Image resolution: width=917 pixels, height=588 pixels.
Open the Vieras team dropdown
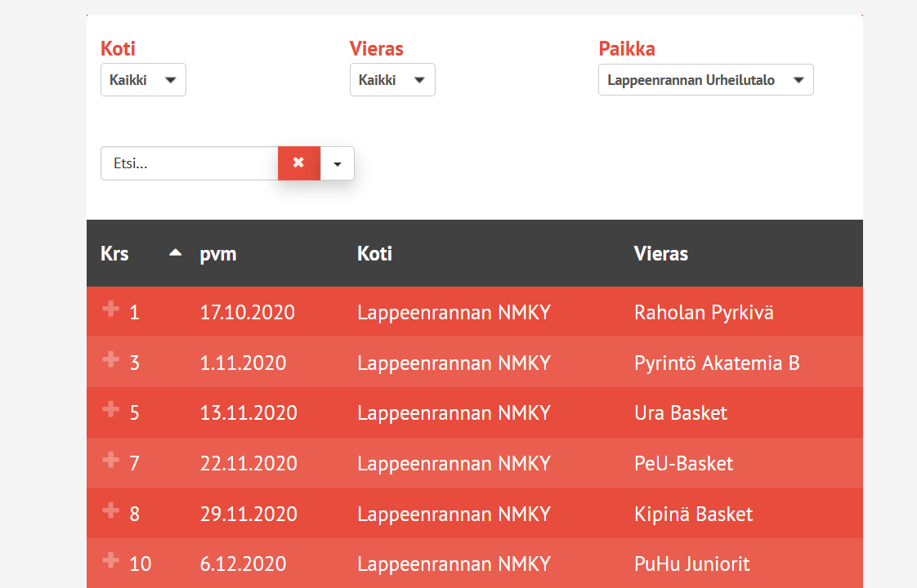point(392,79)
